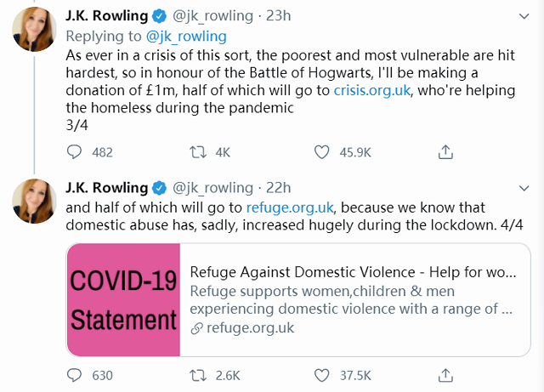Image resolution: width=544 pixels, height=392 pixels.
Task: Open the 23h timestamp of first tweet
Action: pyautogui.click(x=277, y=17)
